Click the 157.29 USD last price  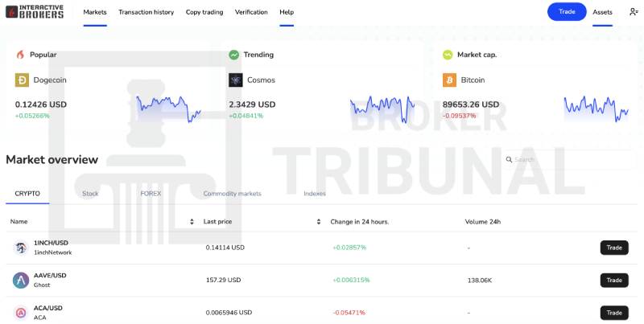click(x=224, y=280)
